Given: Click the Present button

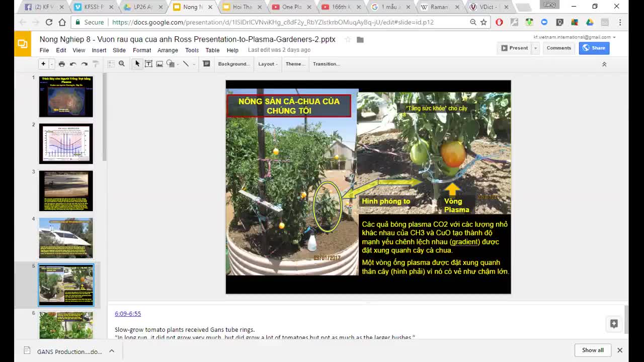Looking at the screenshot, I should tap(515, 48).
